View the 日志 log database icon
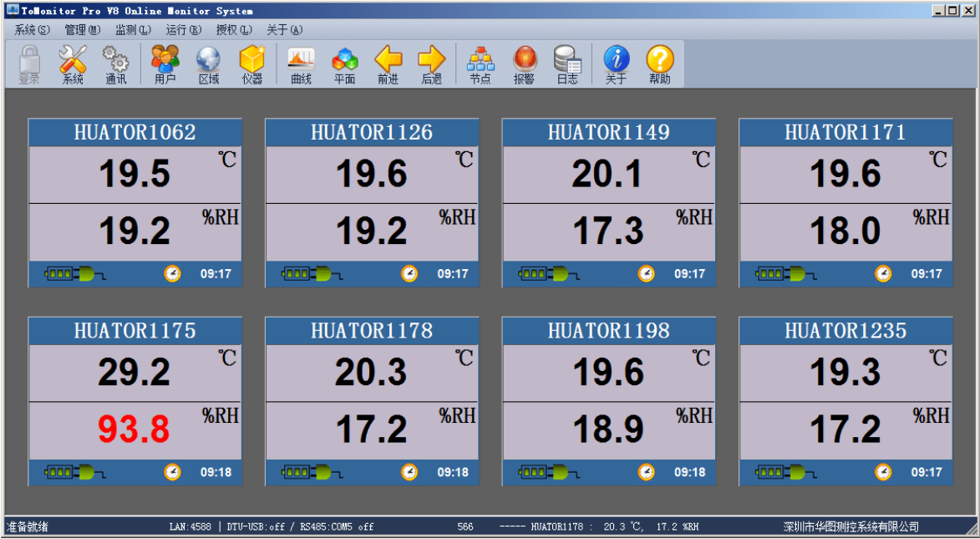 point(567,64)
